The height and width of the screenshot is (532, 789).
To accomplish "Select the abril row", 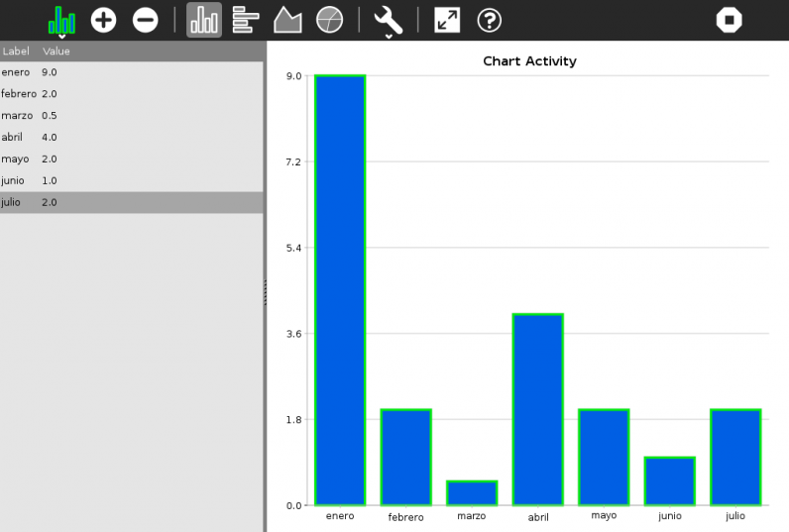I will point(13,138).
